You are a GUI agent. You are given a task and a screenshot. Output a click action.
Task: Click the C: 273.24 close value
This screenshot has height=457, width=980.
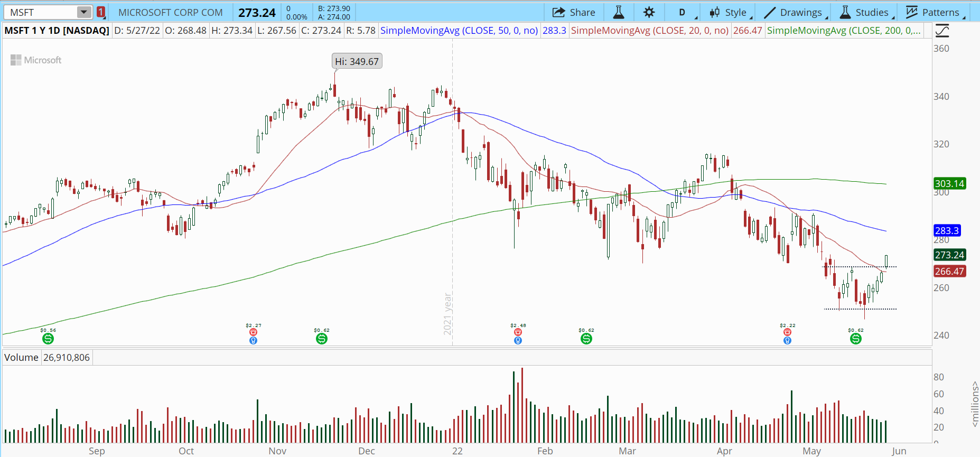[x=321, y=31]
